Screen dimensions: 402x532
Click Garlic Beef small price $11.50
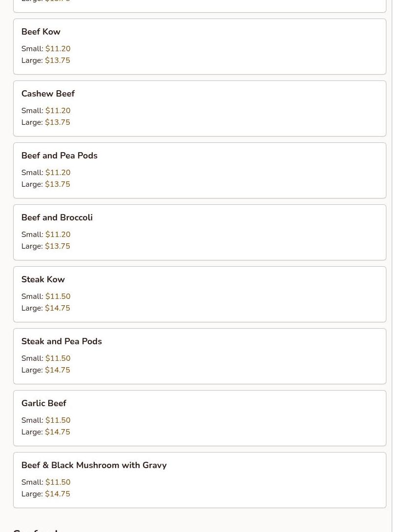58,420
